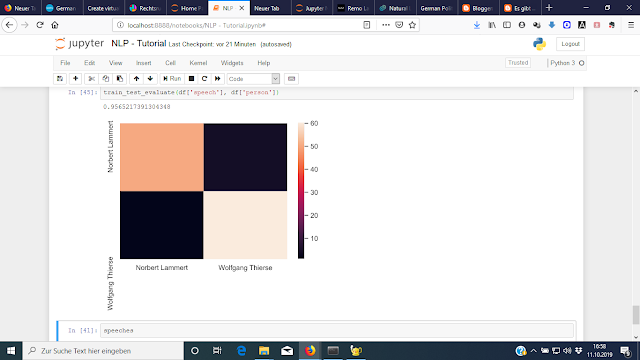Open Microsoft Edge from the taskbar
This screenshot has width=640, height=360.
241,351
